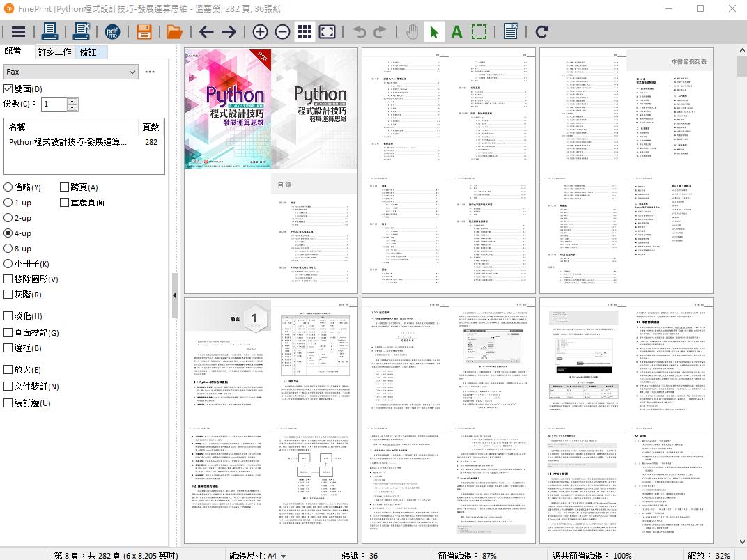Click the three-dots button beside Fax
Viewport: 747px width, 560px height.
coord(150,72)
